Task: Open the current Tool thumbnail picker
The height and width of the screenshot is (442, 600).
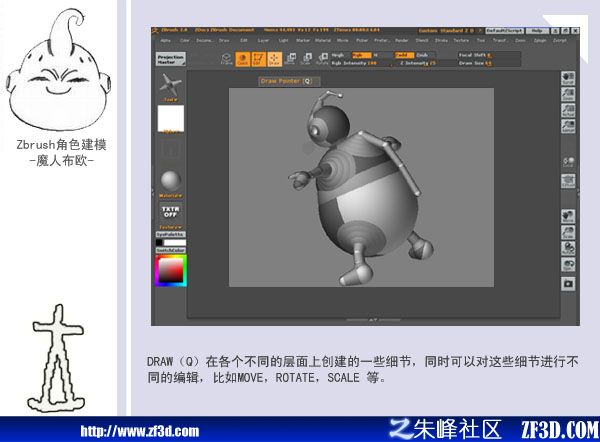Action: (171, 86)
